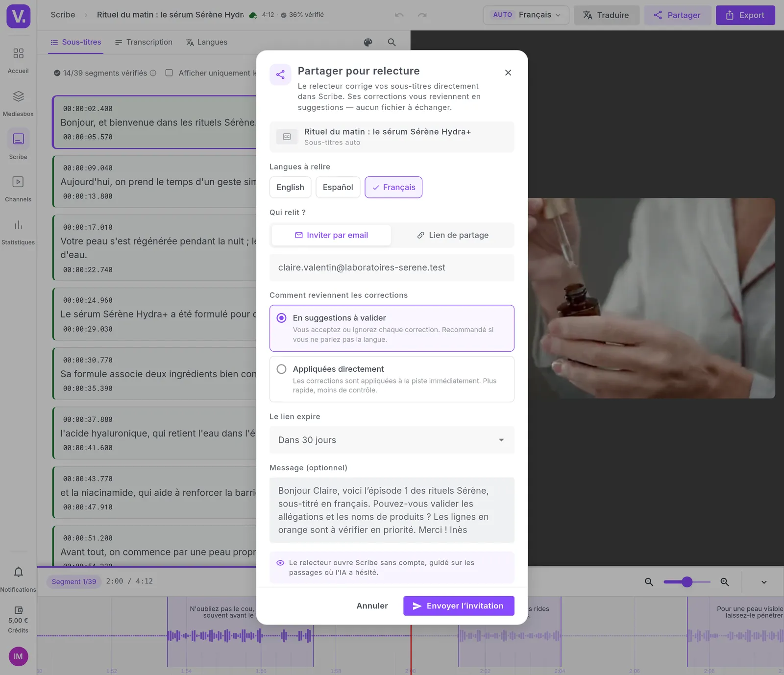Click the Traduire button
Image resolution: width=784 pixels, height=675 pixels.
pyautogui.click(x=606, y=15)
